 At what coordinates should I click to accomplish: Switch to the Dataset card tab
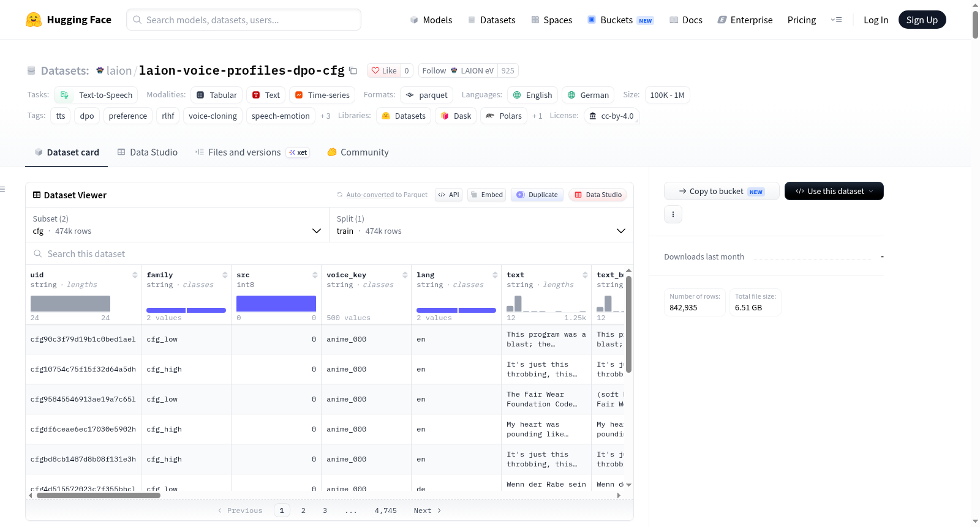(x=67, y=152)
